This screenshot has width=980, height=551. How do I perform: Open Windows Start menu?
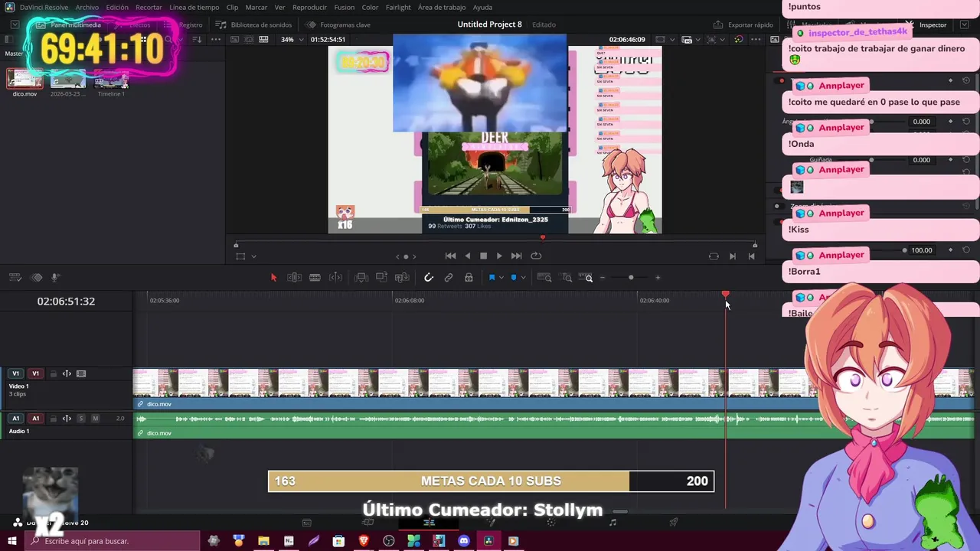click(x=12, y=541)
